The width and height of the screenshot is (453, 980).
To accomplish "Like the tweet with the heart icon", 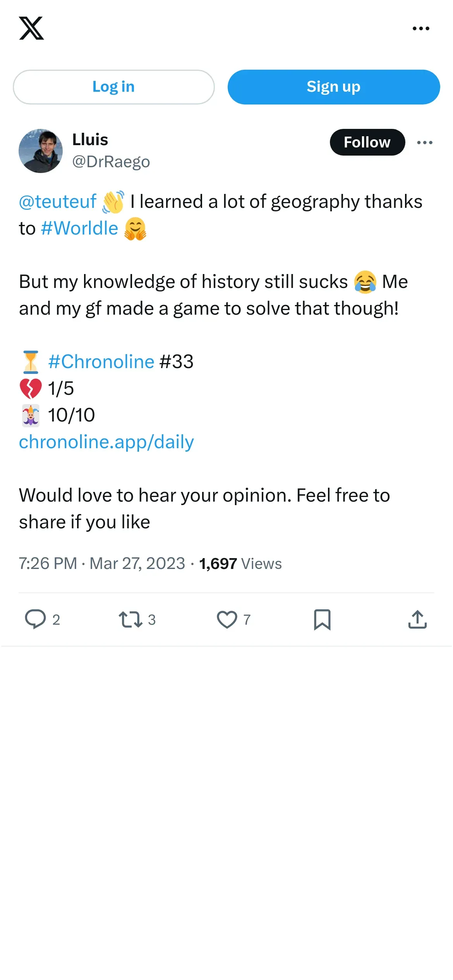I will pos(227,619).
